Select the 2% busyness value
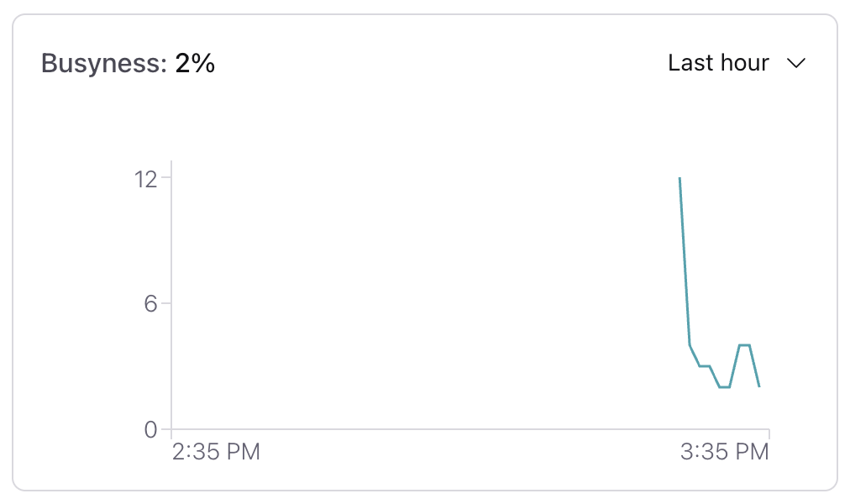The width and height of the screenshot is (850, 504). point(195,63)
